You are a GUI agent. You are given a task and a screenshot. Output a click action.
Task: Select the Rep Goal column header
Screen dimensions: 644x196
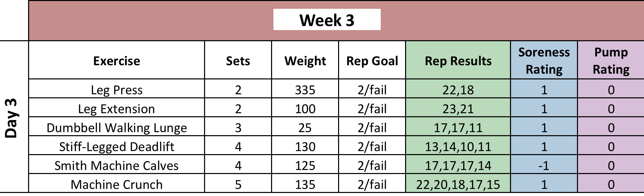pos(372,61)
